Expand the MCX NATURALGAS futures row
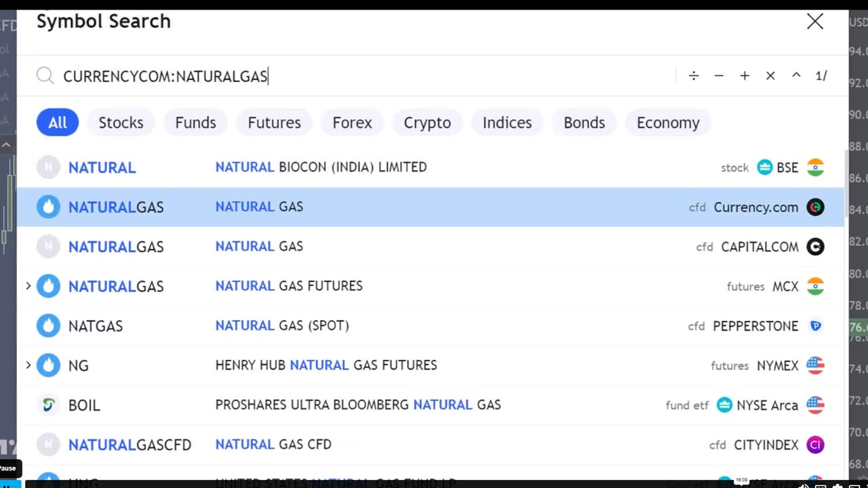The image size is (868, 488). click(28, 286)
